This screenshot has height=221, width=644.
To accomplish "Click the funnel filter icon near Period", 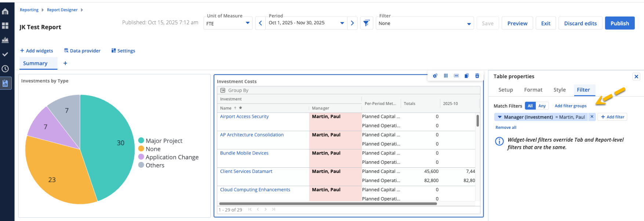I will tap(366, 23).
